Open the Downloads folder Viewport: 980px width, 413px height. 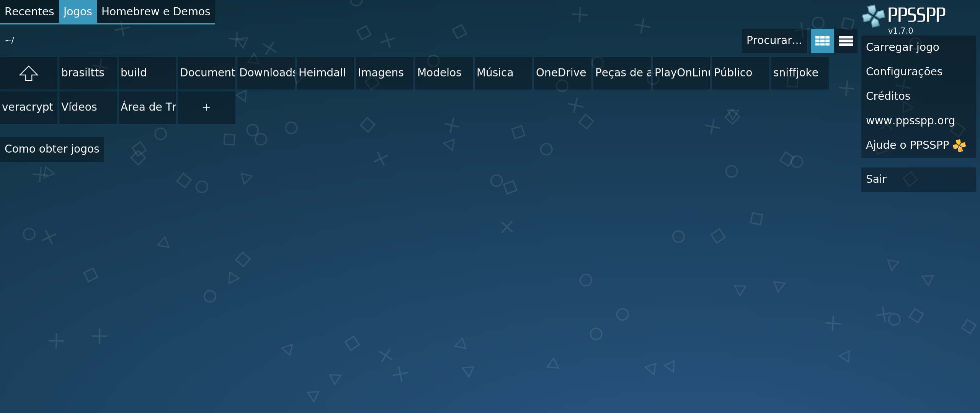tap(266, 73)
